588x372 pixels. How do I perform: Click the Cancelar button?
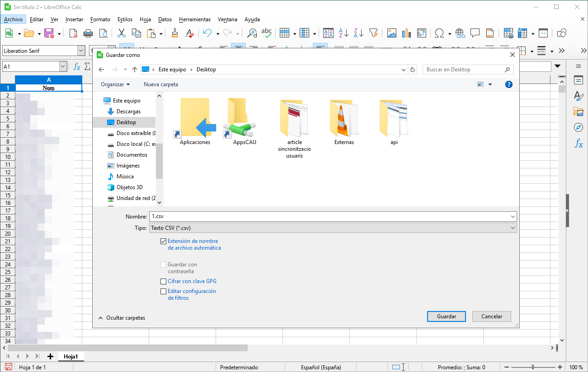(x=492, y=316)
